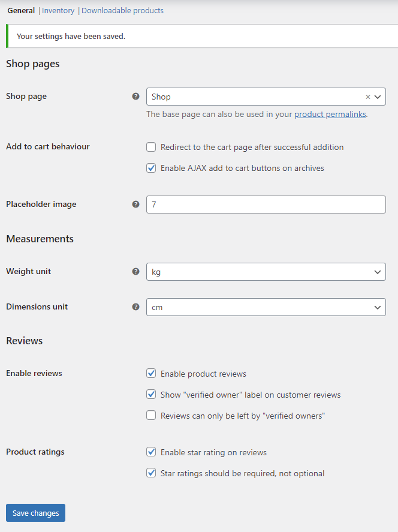Switch to the Inventory tab
This screenshot has height=532, width=398.
click(58, 11)
